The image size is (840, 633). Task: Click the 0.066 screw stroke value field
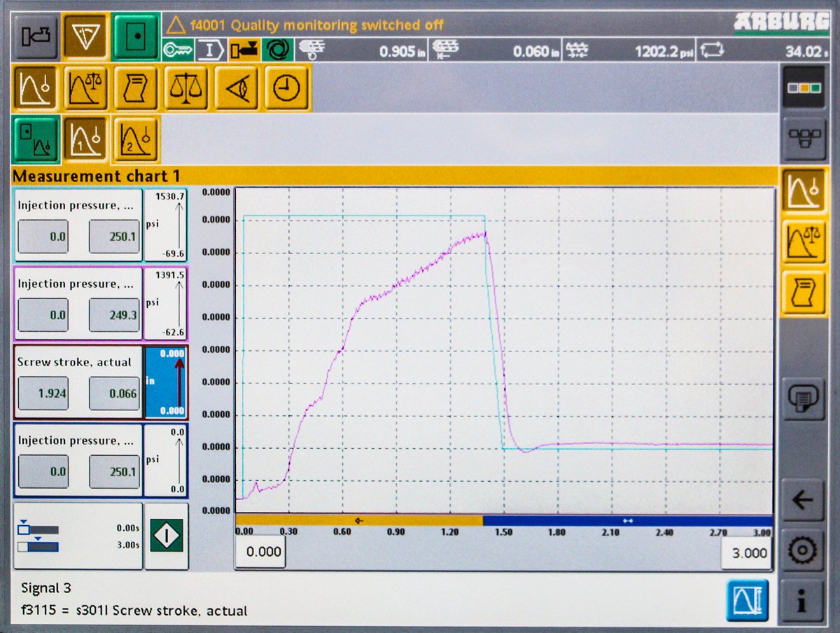[114, 394]
